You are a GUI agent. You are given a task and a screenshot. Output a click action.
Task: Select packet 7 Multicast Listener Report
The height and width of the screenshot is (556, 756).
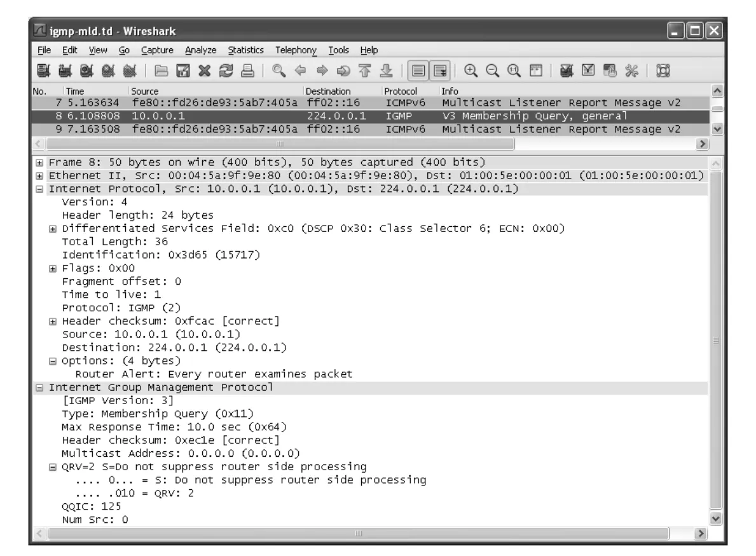[x=371, y=103]
